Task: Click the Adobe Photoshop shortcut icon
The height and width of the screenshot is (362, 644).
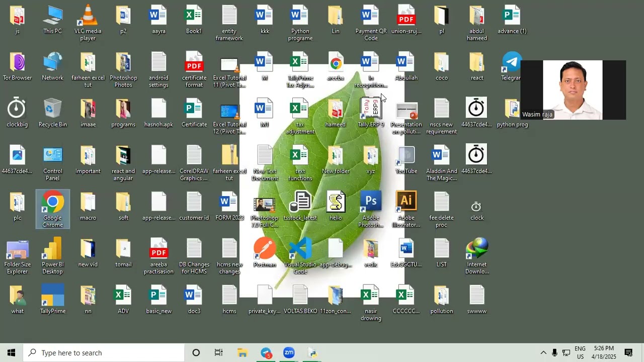Action: pyautogui.click(x=371, y=210)
